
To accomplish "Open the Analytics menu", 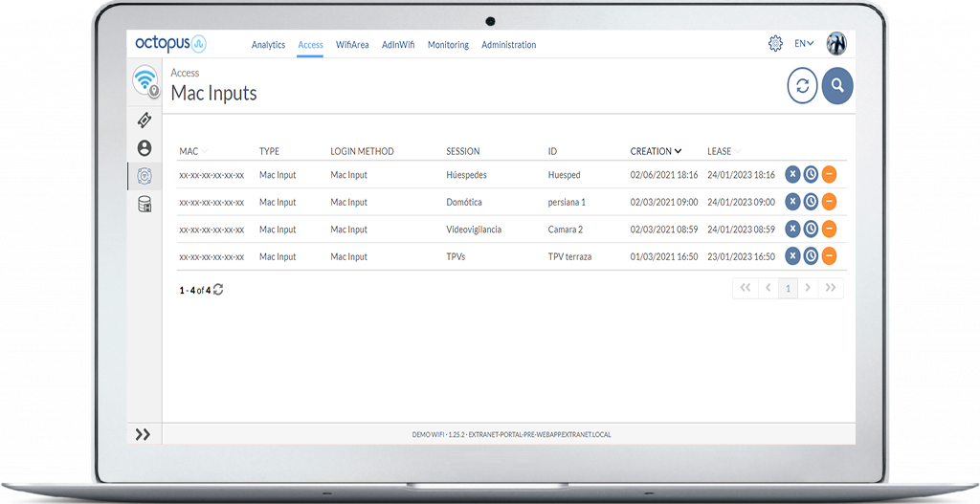I will point(268,45).
